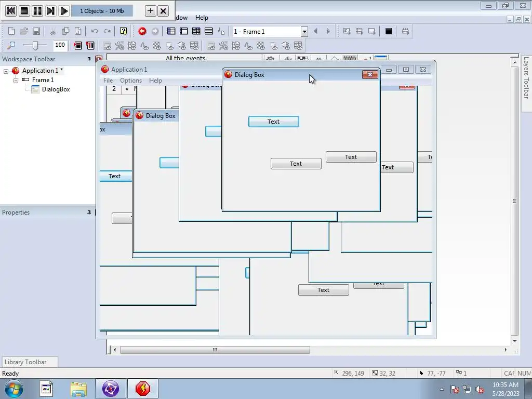The height and width of the screenshot is (399, 532).
Task: Click the horizontal scrollbar thumb
Action: (x=215, y=350)
